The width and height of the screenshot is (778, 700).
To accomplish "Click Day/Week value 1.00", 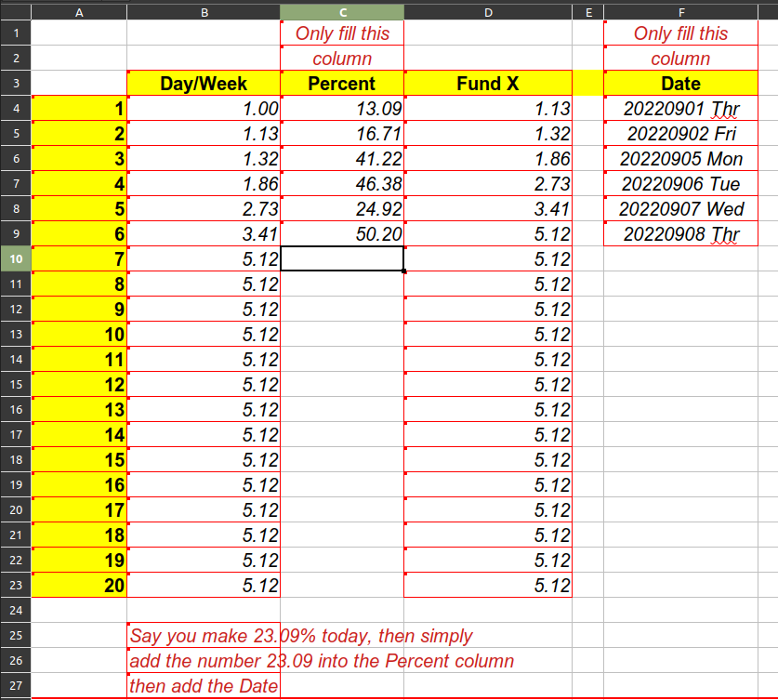I will pos(204,108).
